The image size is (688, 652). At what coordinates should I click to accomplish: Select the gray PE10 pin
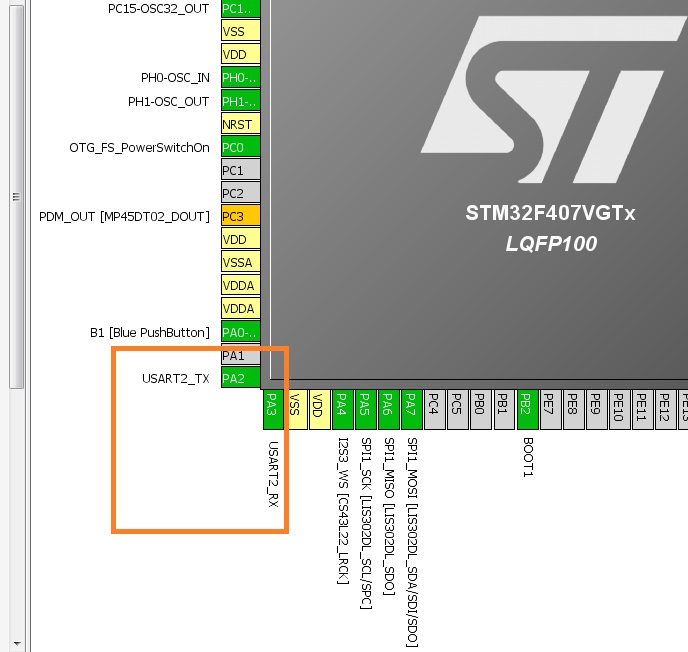click(x=620, y=409)
